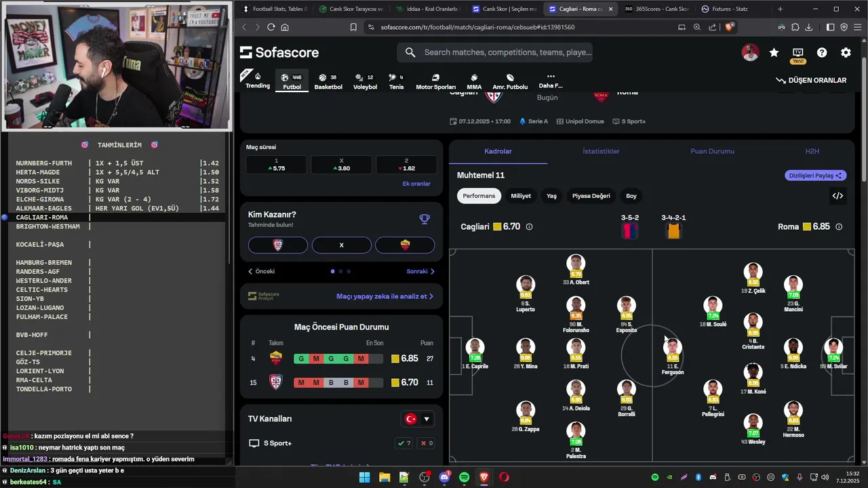
Task: View Roma jersey under 3-4-2-1 formation
Action: click(x=673, y=231)
